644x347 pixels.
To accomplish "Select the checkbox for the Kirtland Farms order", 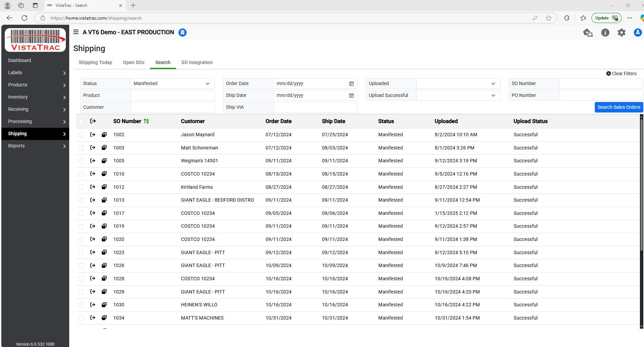I will click(81, 187).
